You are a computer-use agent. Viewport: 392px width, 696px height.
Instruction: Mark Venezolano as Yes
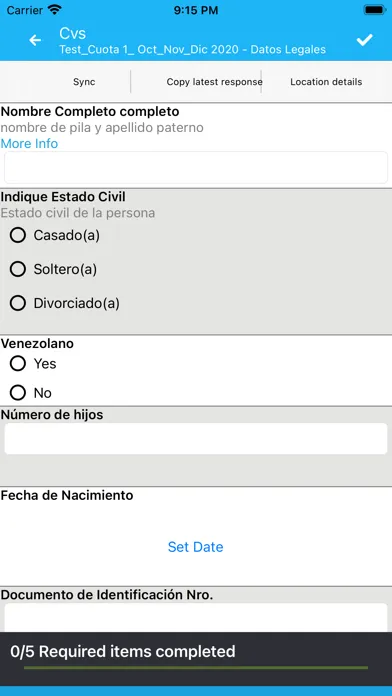point(33,364)
